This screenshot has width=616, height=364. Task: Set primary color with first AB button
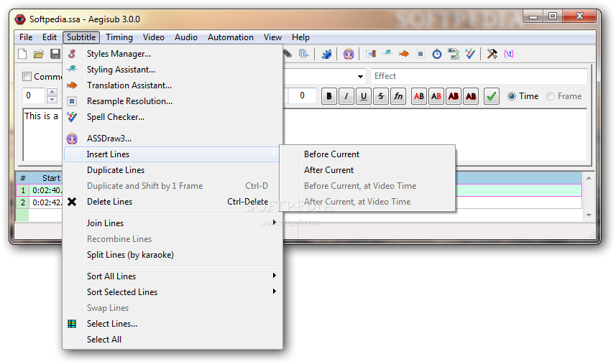[419, 96]
